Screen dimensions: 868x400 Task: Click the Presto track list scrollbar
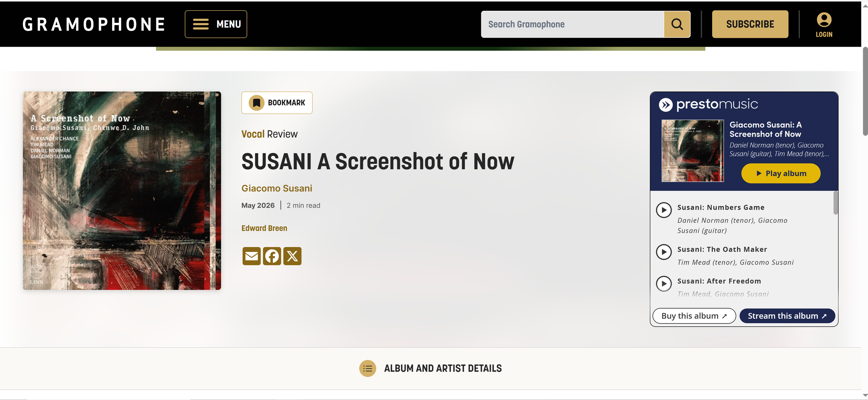[x=835, y=203]
